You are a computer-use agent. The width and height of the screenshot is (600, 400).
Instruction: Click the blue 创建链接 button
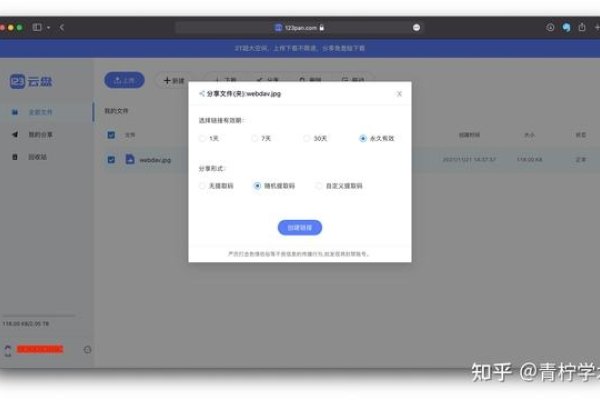point(300,227)
